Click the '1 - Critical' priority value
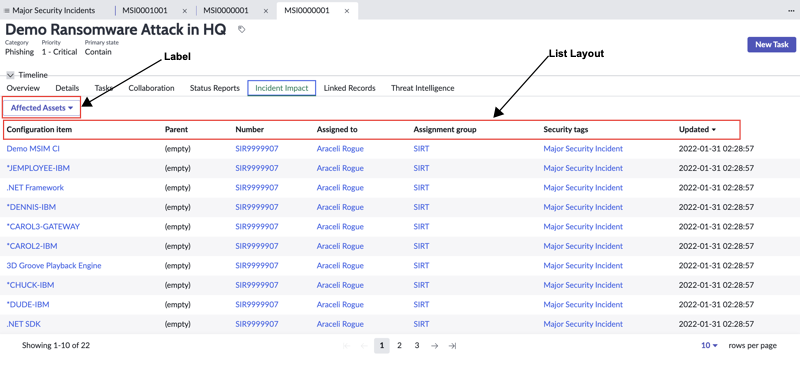 pos(60,52)
